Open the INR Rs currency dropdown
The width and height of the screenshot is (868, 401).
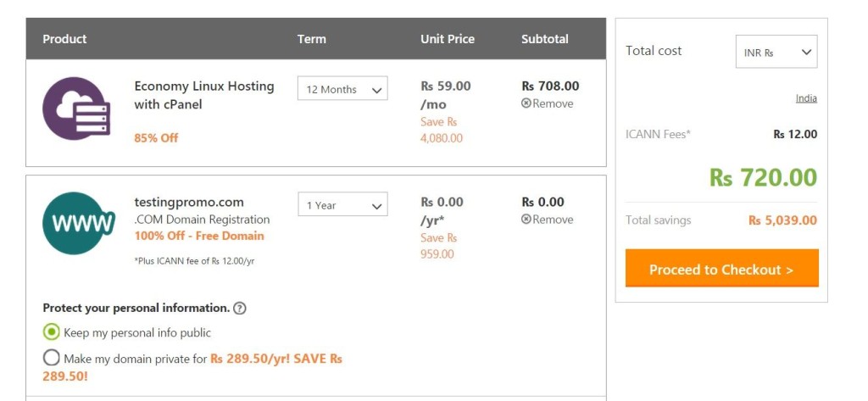(776, 53)
